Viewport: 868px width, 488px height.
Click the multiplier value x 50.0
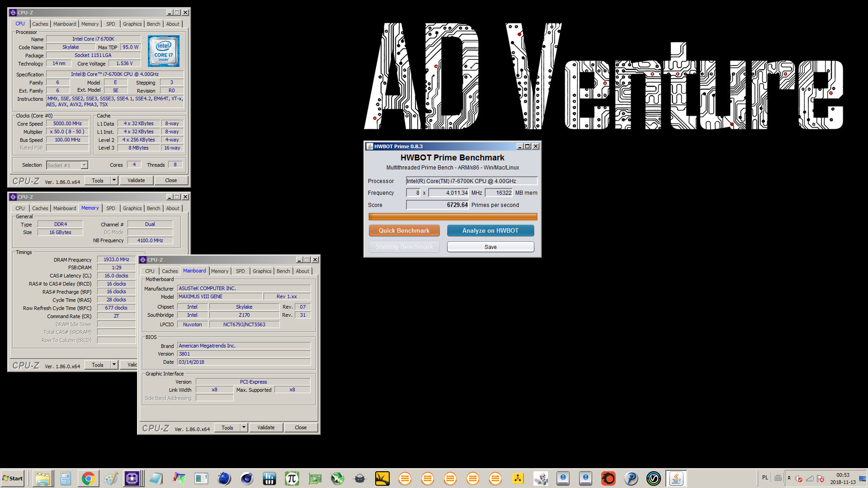[x=67, y=131]
